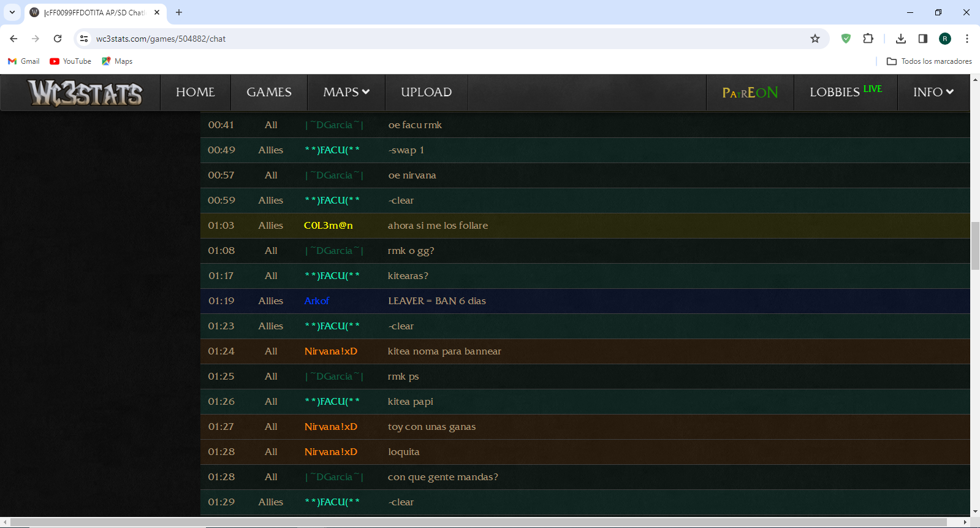Screen dimensions: 980x528
Task: Go to HOME in site navigation
Action: (x=196, y=92)
